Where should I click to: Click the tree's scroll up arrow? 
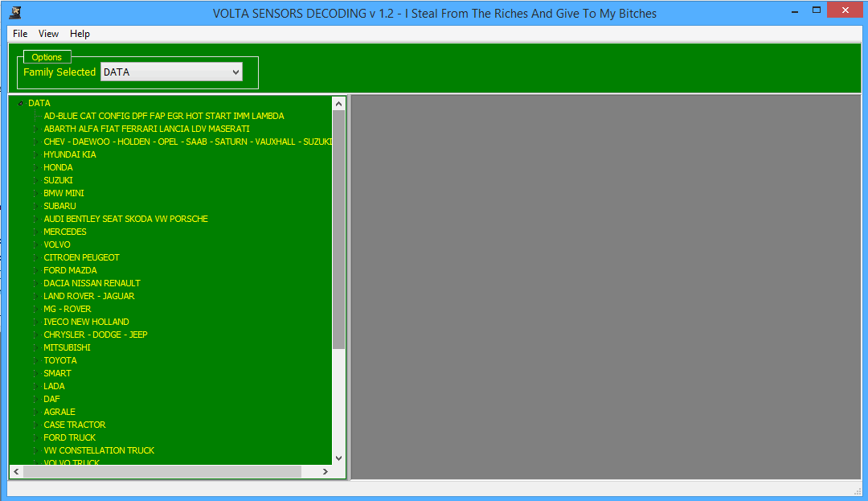(x=338, y=104)
